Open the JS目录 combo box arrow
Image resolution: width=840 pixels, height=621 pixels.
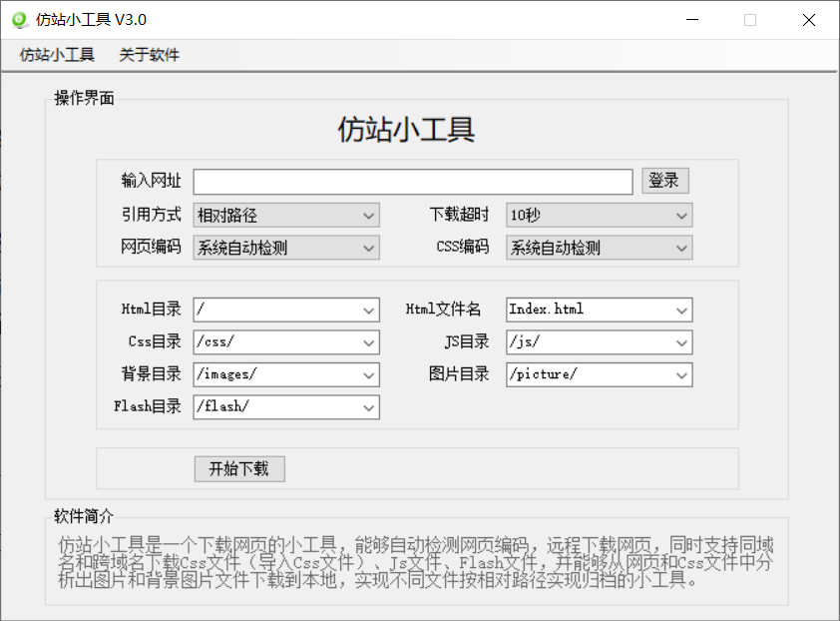[681, 342]
